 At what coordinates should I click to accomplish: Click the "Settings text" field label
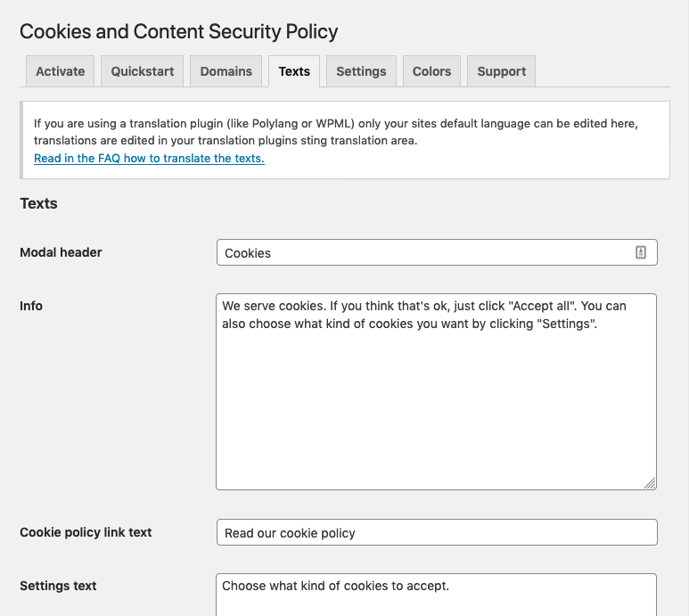[58, 586]
